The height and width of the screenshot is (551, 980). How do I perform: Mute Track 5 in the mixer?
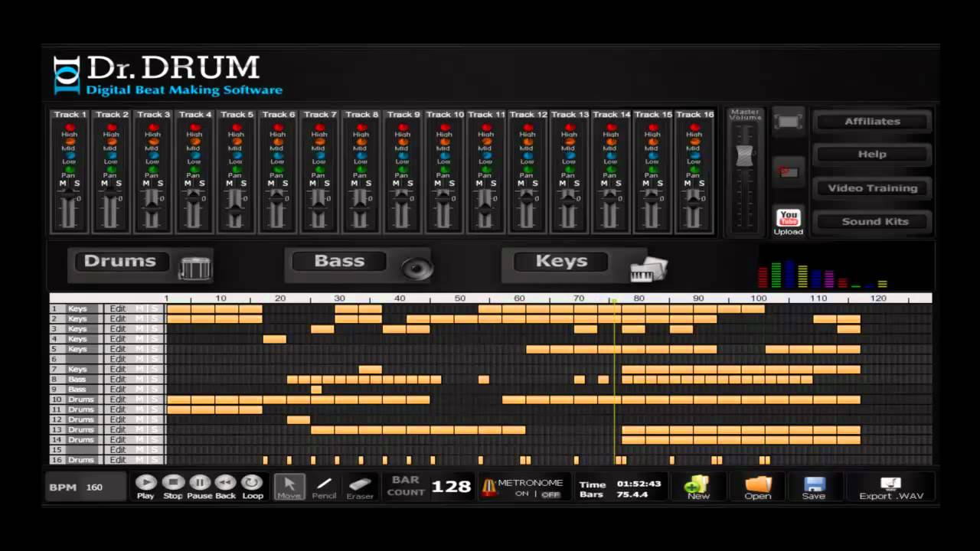(x=230, y=184)
